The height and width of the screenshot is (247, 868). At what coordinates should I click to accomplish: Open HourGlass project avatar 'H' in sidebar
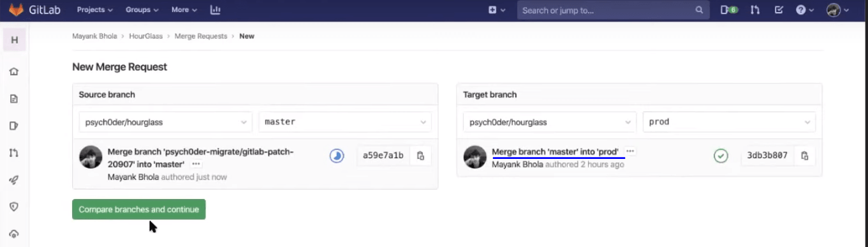pyautogui.click(x=15, y=40)
